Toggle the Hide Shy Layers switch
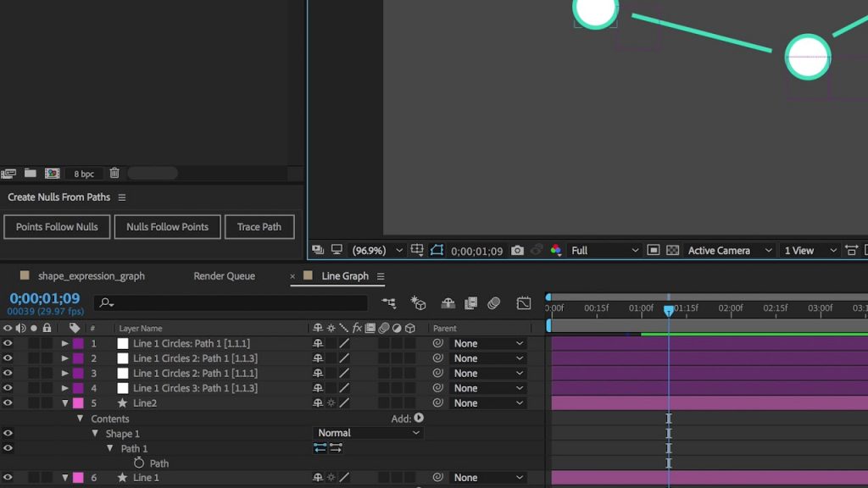This screenshot has height=488, width=868. tap(448, 303)
